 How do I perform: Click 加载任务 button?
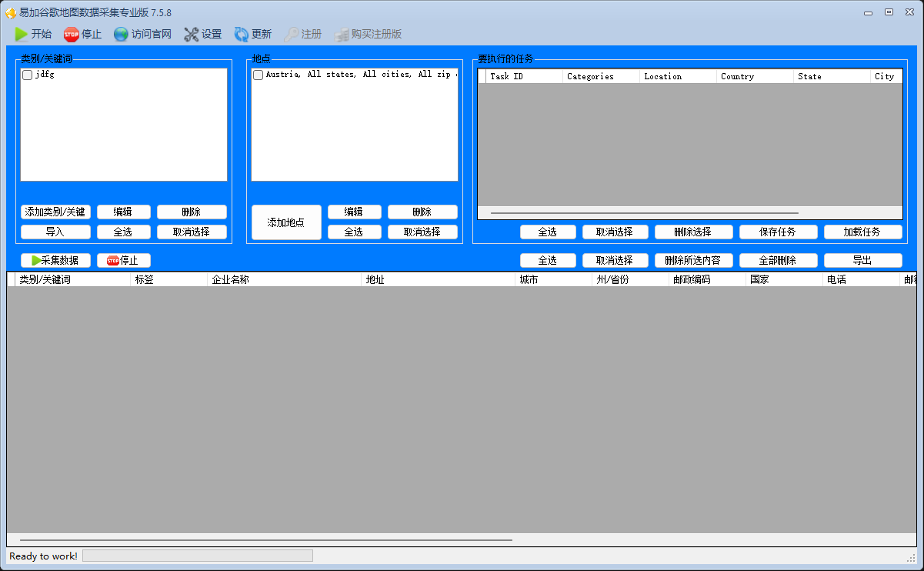tap(863, 232)
